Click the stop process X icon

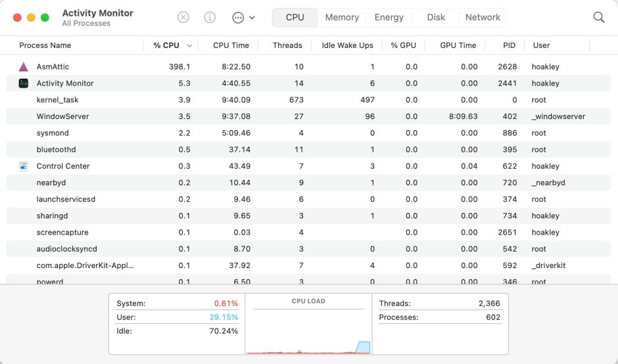click(x=183, y=17)
